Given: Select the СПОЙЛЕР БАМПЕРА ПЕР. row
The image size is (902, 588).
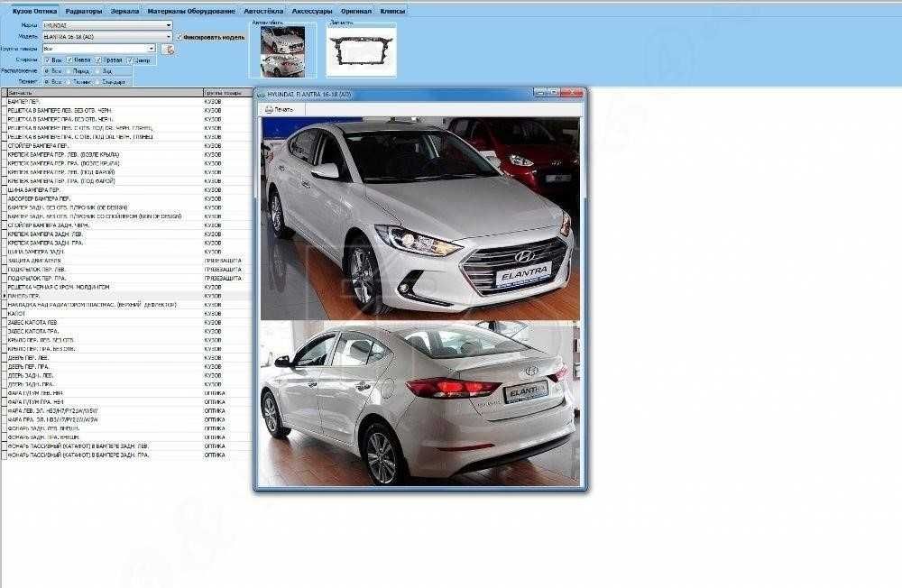Looking at the screenshot, I should pos(129,145).
